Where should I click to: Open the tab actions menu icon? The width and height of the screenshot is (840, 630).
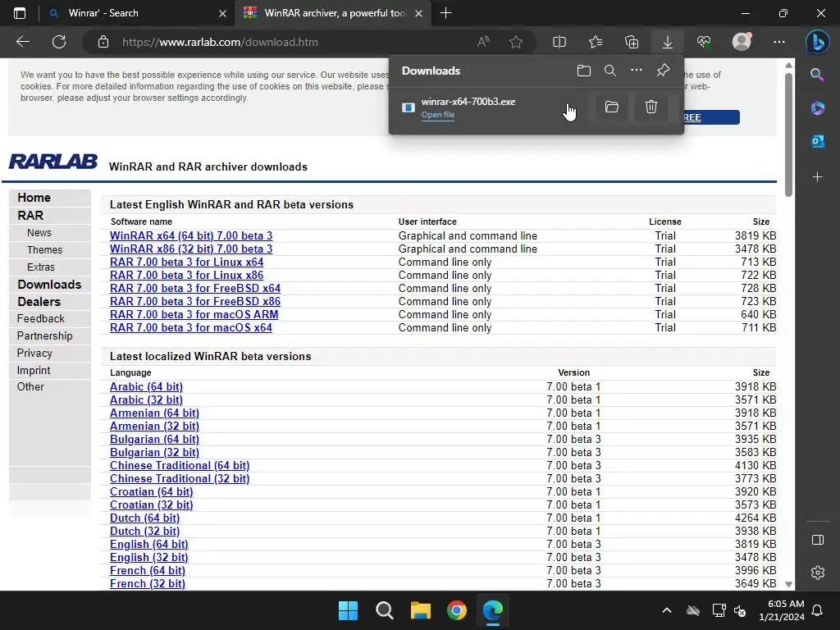(20, 13)
